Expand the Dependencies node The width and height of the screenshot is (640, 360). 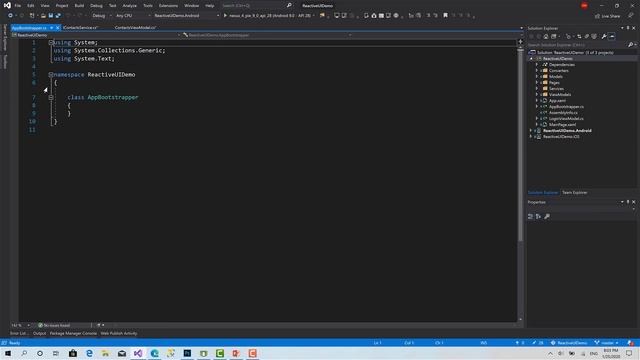tap(537, 64)
